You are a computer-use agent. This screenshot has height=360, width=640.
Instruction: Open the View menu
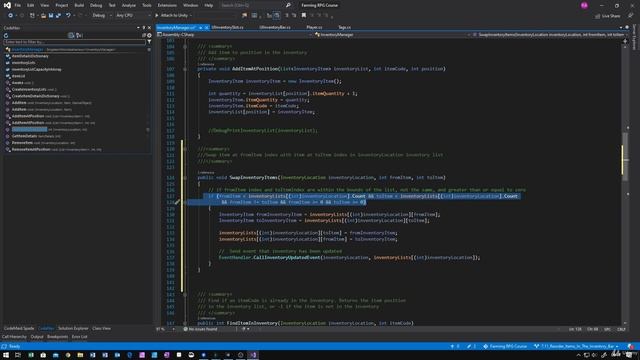coord(44,5)
